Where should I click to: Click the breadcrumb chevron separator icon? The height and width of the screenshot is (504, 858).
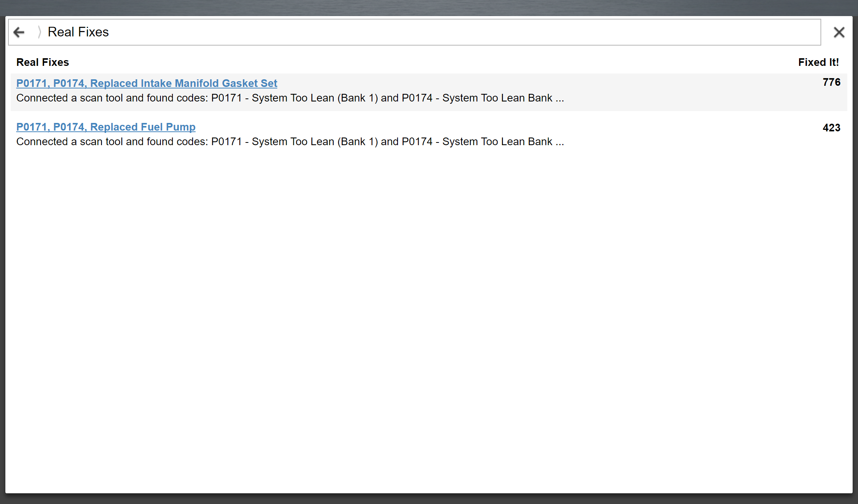click(x=39, y=32)
